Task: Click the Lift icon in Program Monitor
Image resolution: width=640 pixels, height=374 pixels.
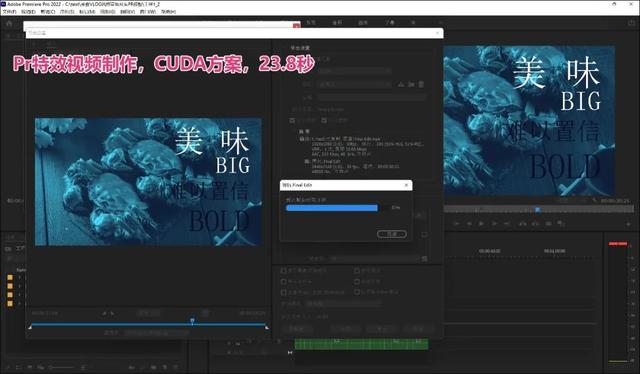Action: pyautogui.click(x=522, y=224)
